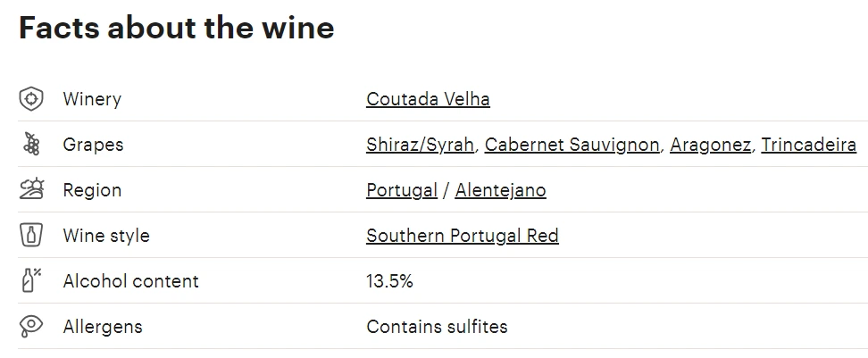Visit the Southern Portugal Red style link
Screen dimensions: 868x358
(x=463, y=235)
